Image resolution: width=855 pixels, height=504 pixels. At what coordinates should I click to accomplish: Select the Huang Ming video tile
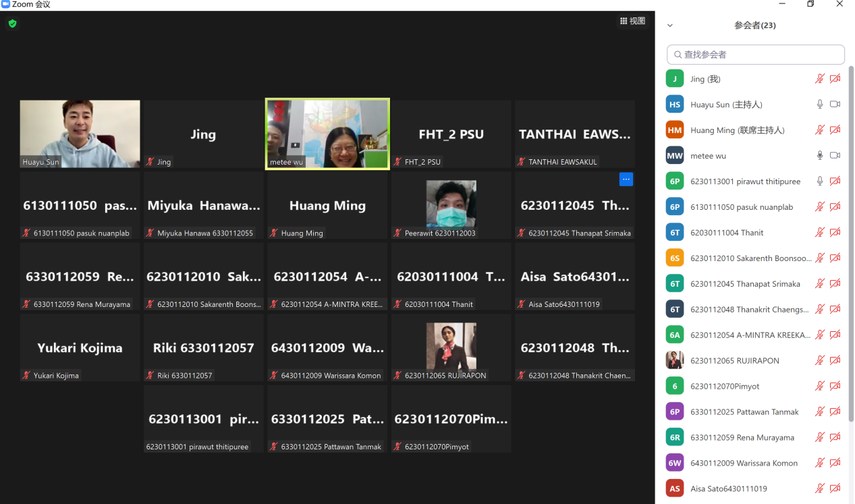[327, 205]
